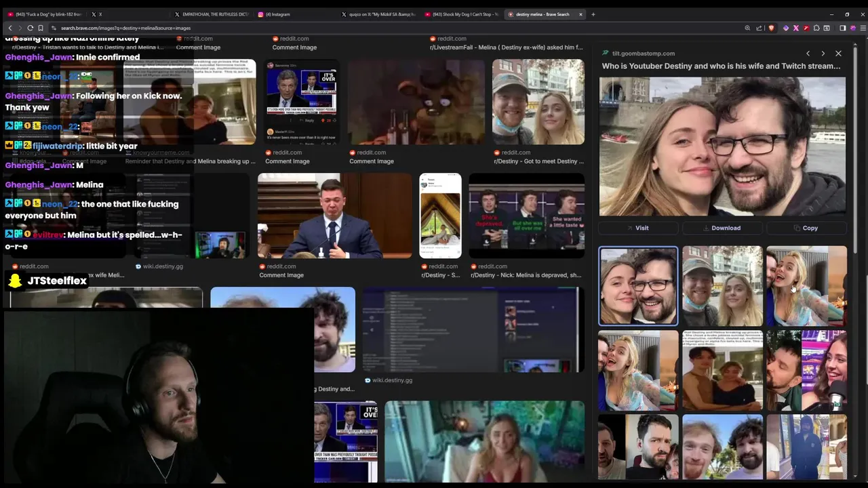The width and height of the screenshot is (868, 488).
Task: Click the wiki.destiny.gg source label under dark screenshot
Action: tap(393, 380)
